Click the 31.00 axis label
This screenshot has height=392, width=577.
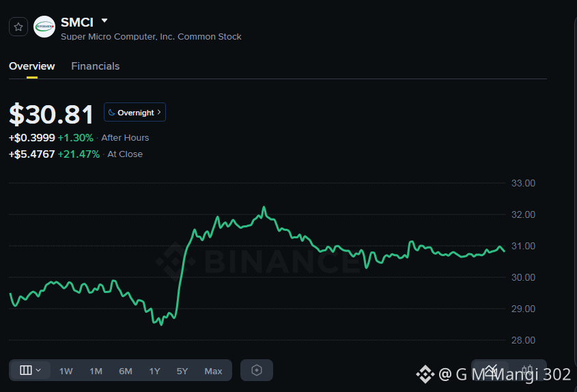(x=523, y=246)
